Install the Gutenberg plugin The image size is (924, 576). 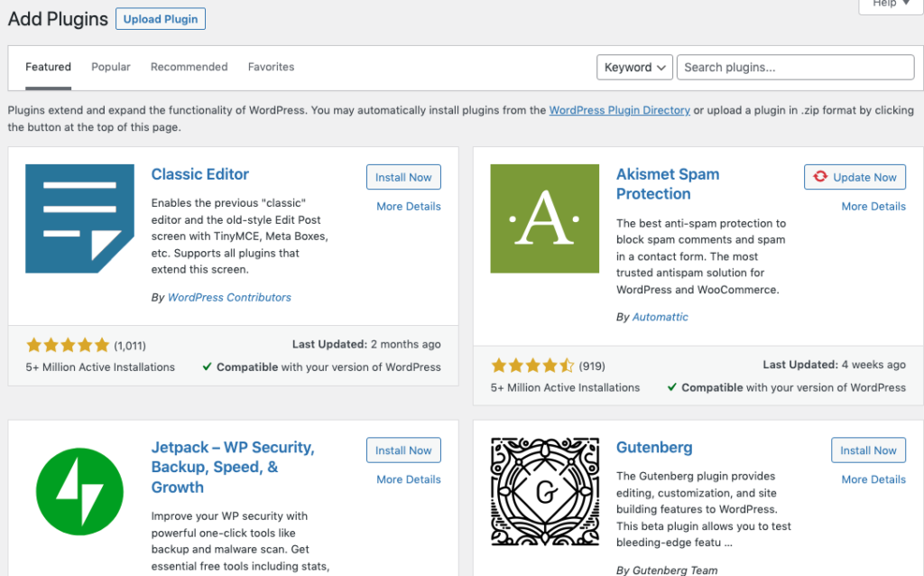tap(869, 451)
